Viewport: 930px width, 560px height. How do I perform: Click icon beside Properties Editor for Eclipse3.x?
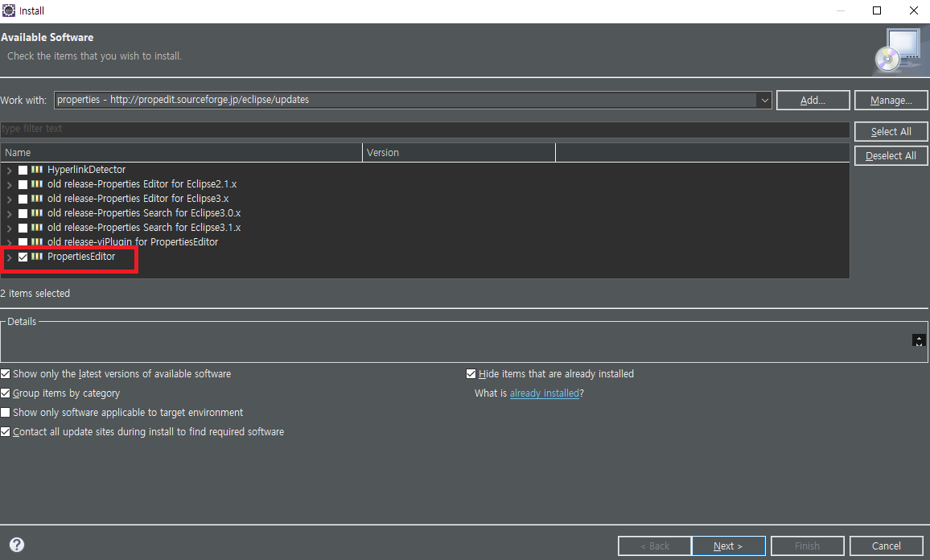pos(37,199)
